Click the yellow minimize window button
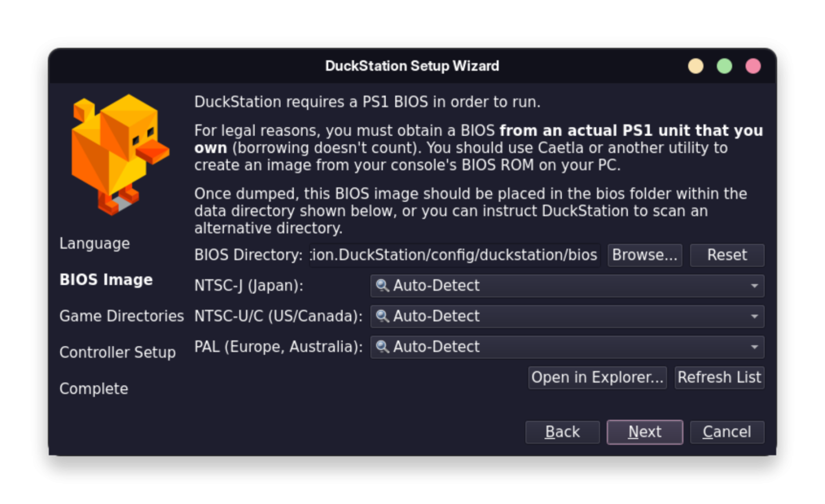Screen dimensions: 825x504 (696, 66)
